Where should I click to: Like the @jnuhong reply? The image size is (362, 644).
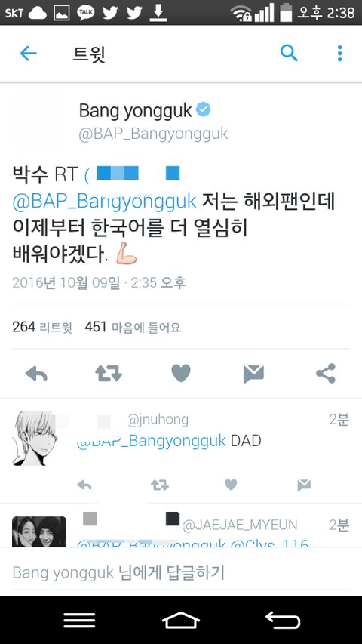click(x=231, y=485)
